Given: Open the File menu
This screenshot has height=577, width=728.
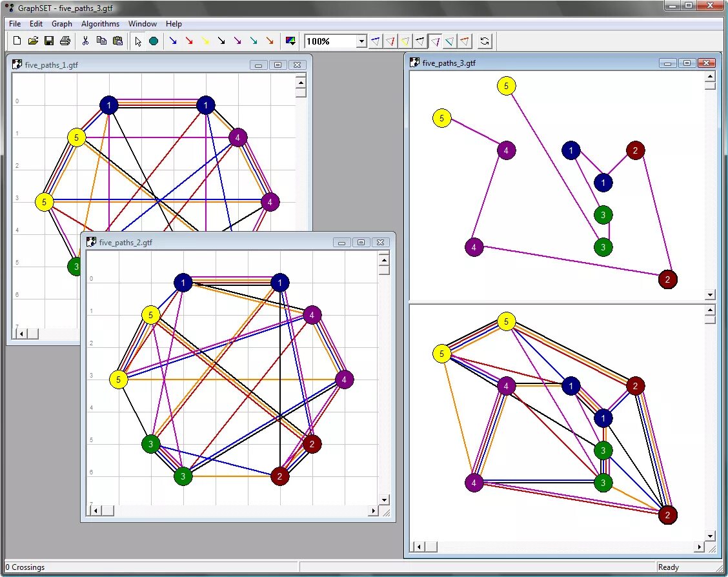Looking at the screenshot, I should (x=15, y=24).
